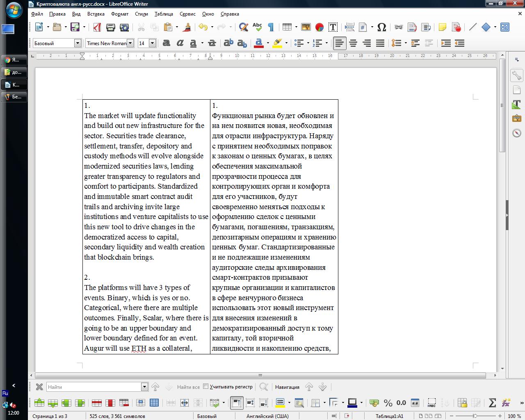Insert a hyperlink with chain icon

399,27
